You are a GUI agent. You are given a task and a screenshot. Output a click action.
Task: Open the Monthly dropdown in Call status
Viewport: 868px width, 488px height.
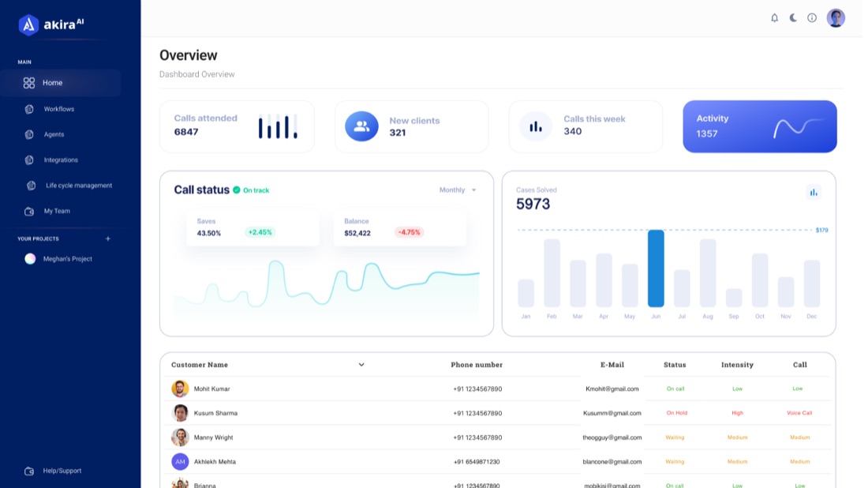click(458, 190)
